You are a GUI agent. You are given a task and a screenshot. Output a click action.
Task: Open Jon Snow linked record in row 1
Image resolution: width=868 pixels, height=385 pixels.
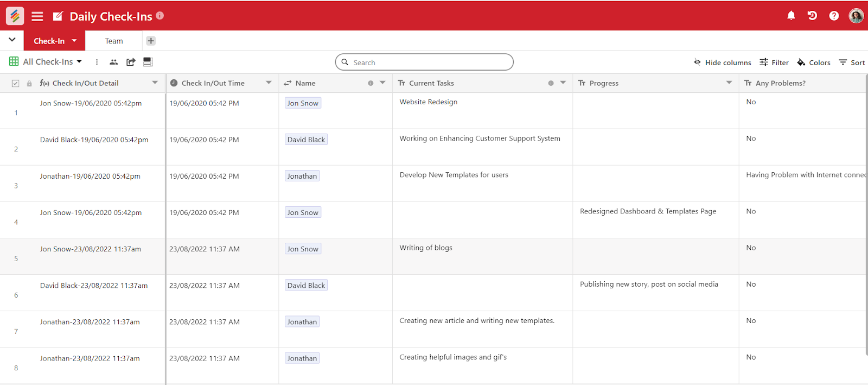(x=303, y=103)
